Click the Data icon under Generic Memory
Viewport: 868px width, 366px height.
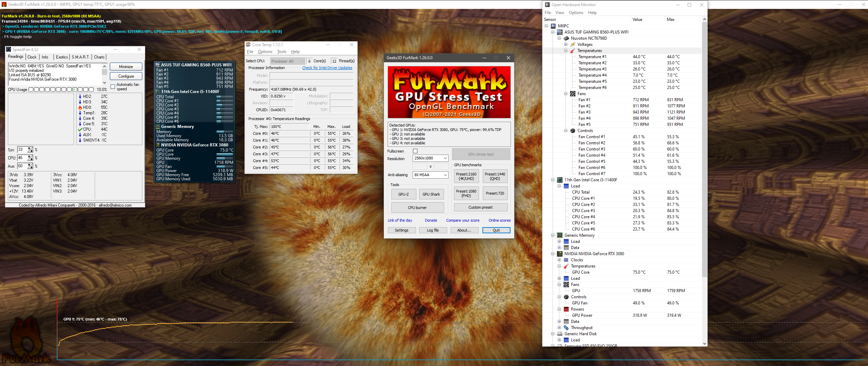point(566,248)
